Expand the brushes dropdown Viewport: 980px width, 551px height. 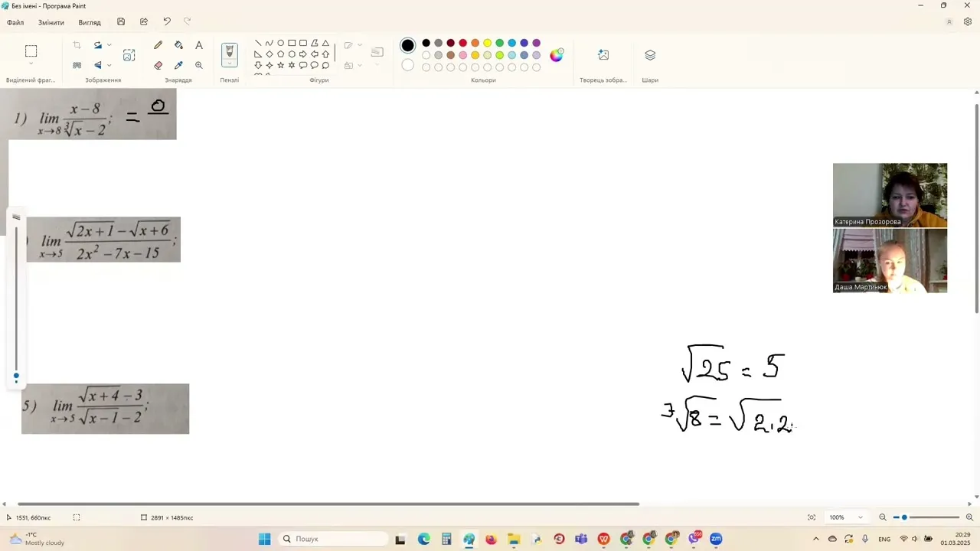coord(229,64)
